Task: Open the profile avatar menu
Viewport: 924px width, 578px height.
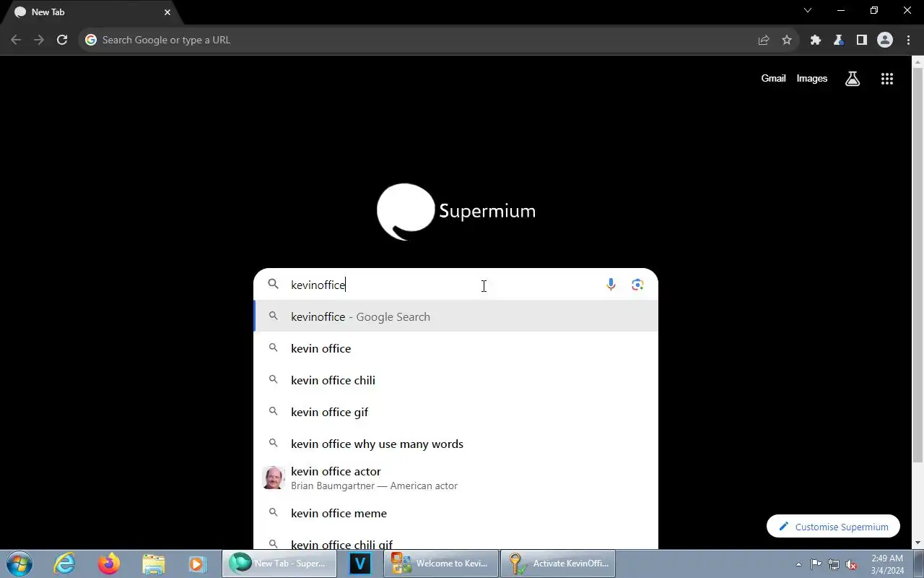Action: coord(885,40)
